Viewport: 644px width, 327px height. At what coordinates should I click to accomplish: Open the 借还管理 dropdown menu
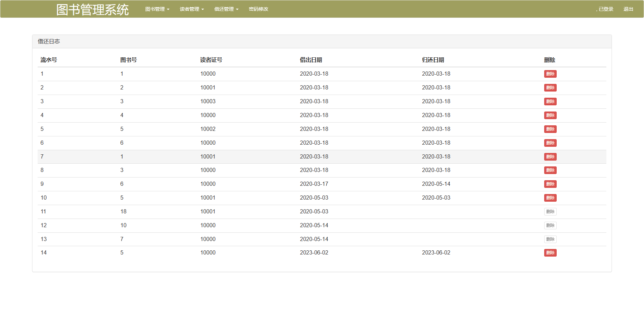(226, 9)
